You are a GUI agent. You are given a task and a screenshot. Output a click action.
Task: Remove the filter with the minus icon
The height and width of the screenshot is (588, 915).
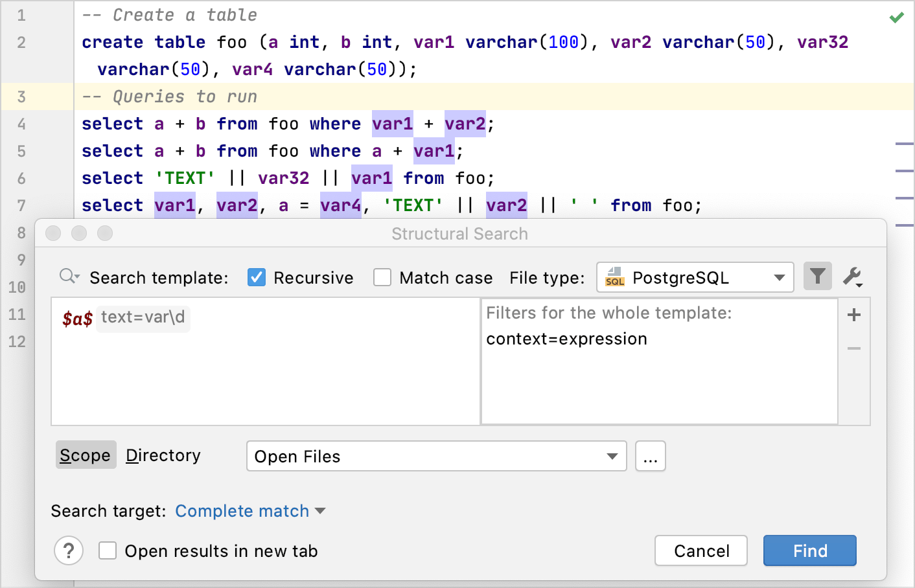pos(854,348)
